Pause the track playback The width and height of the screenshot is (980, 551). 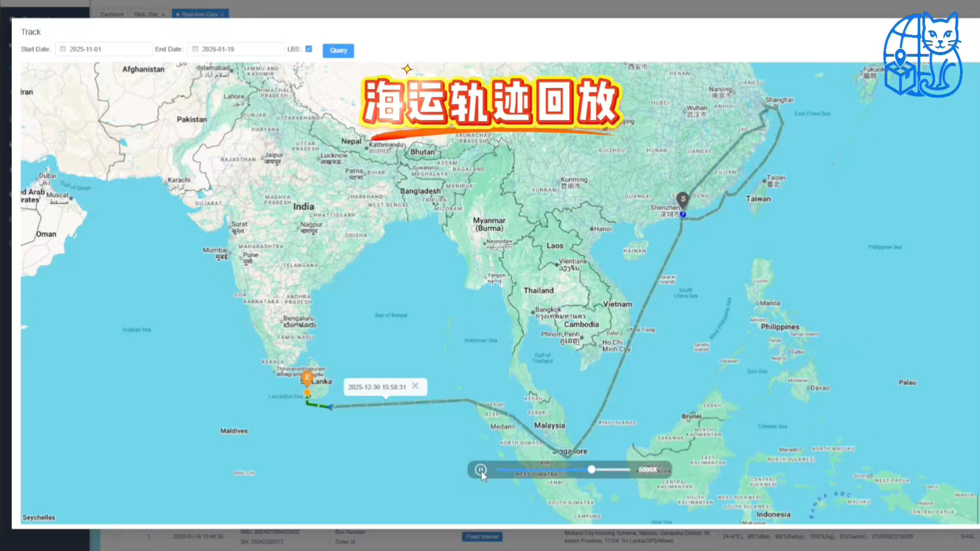(x=480, y=469)
